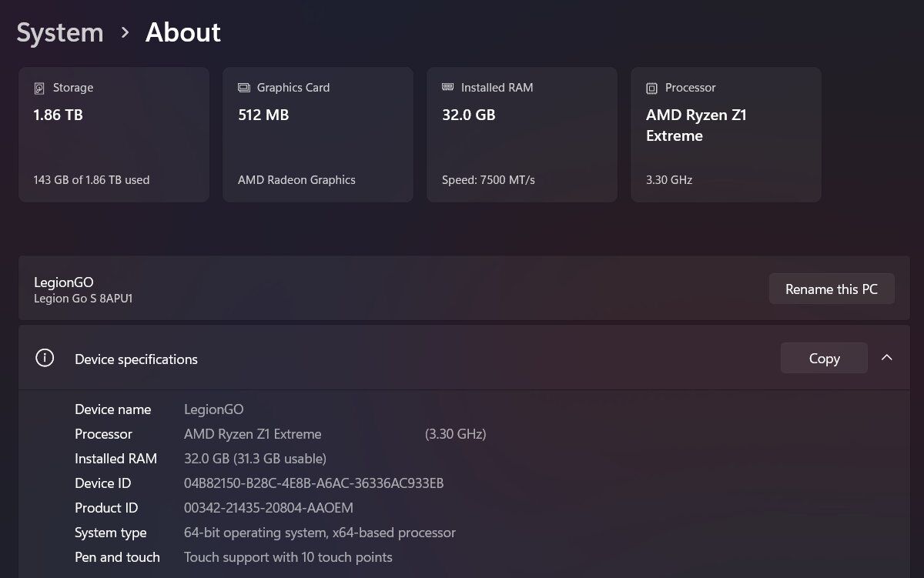
Task: Click the Installed RAM memory icon
Action: click(448, 88)
